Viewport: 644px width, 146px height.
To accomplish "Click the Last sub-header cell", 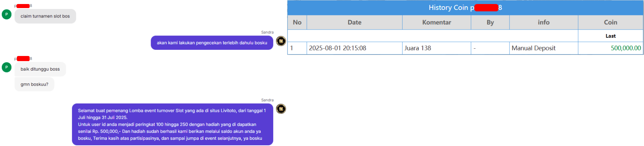I will click(611, 36).
